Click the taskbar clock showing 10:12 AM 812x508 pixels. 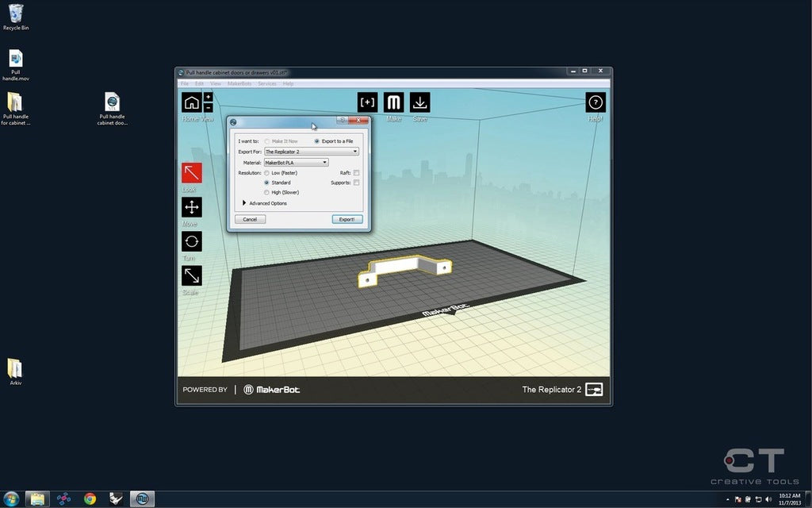coord(789,499)
